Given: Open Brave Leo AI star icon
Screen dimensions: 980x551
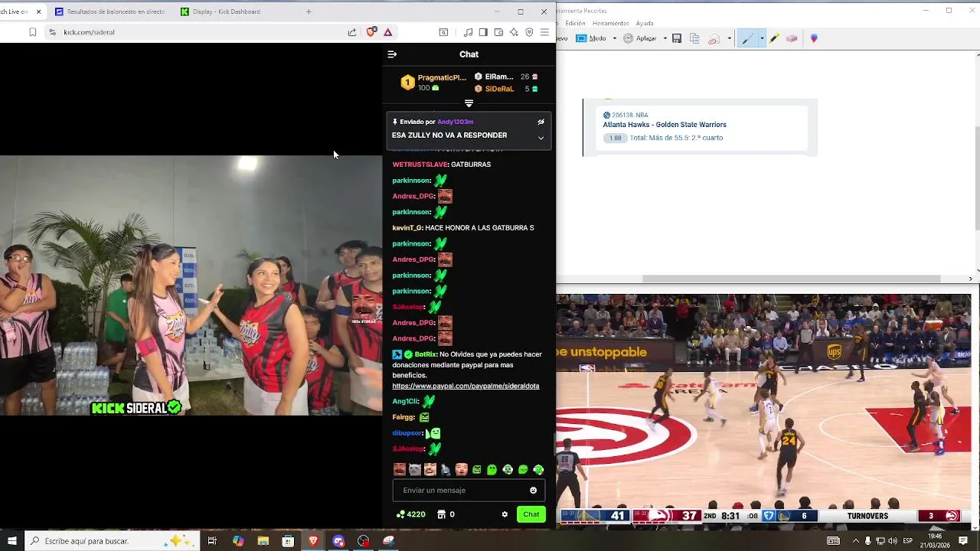Looking at the screenshot, I should click(x=514, y=32).
